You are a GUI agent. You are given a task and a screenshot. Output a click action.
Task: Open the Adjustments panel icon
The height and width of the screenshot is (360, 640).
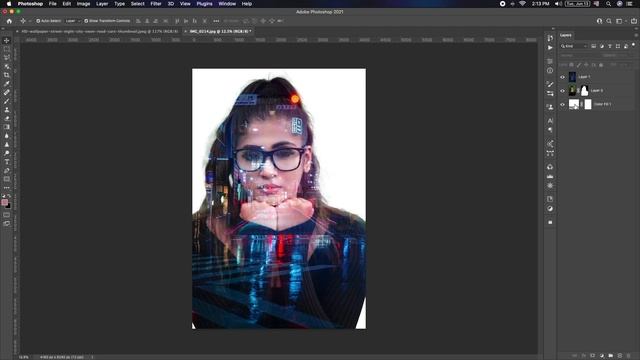point(550,209)
